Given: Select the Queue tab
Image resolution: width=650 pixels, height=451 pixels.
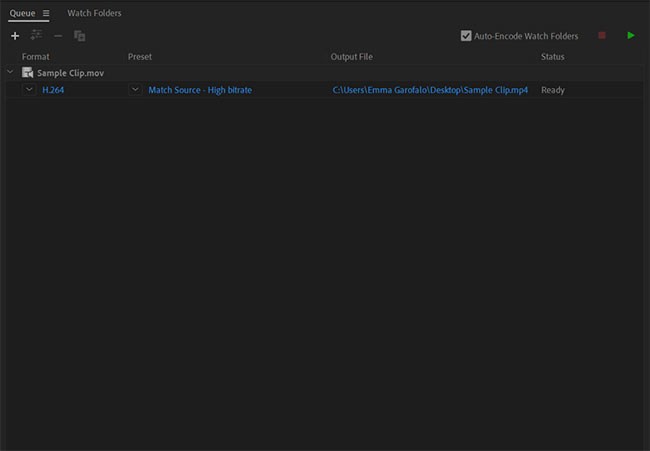Looking at the screenshot, I should click(22, 13).
